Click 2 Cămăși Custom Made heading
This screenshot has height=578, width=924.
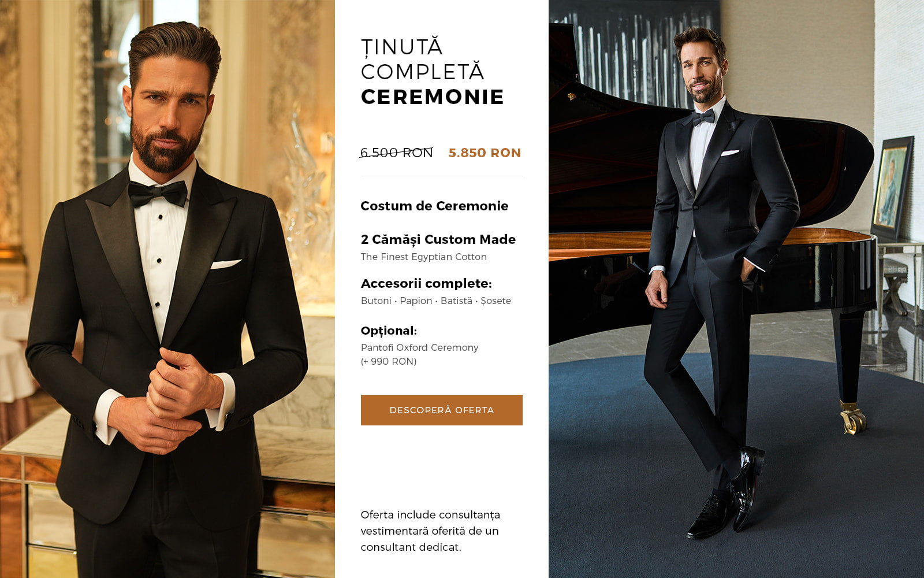(438, 239)
